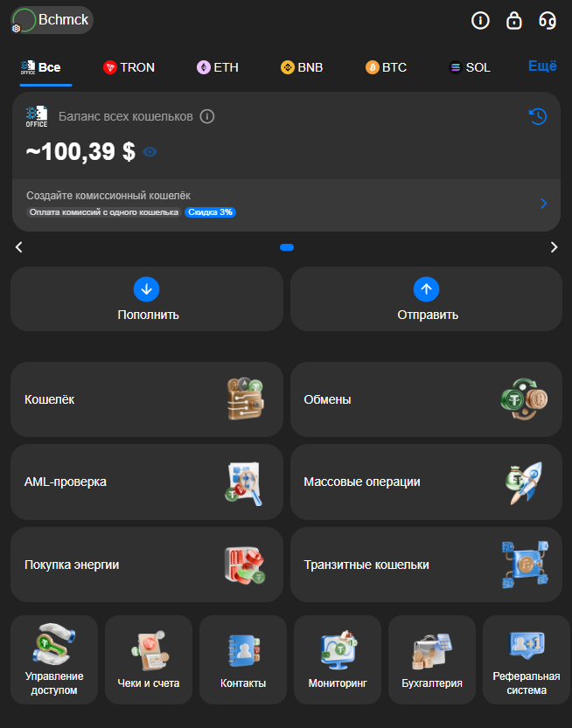Hide balance with the eye icon
The width and height of the screenshot is (572, 728).
pos(150,152)
